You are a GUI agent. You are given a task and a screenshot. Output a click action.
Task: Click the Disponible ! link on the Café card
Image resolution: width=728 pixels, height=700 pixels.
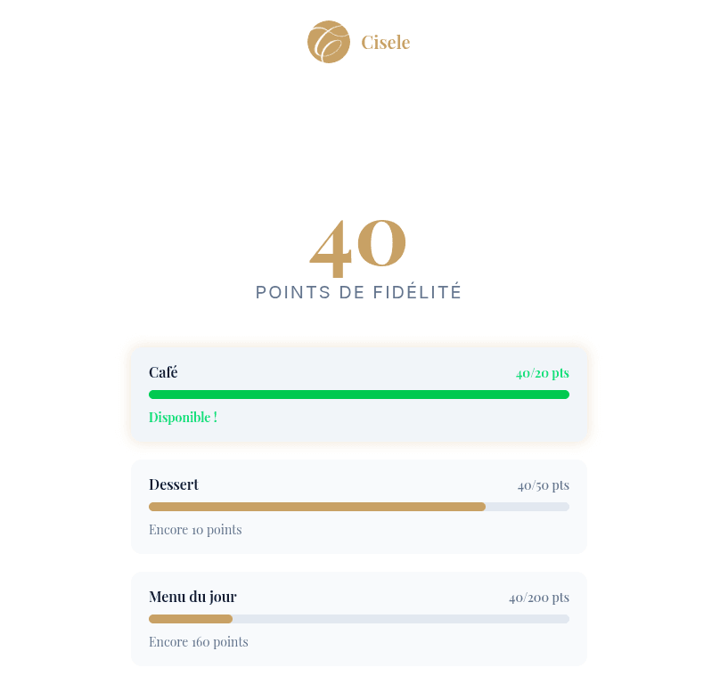click(183, 417)
